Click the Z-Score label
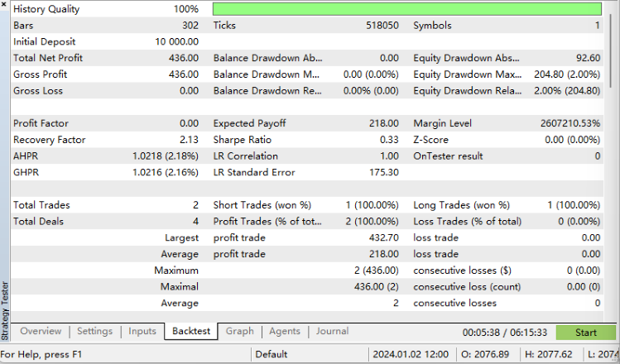The width and height of the screenshot is (620, 364). [430, 140]
